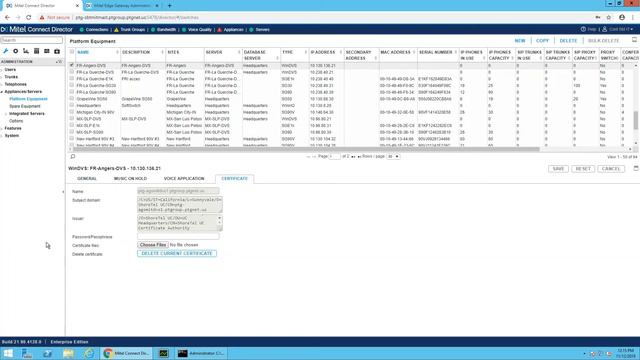Viewport: 640px width, 360px height.
Task: Open Options under Appliances/Servers
Action: tap(16, 121)
